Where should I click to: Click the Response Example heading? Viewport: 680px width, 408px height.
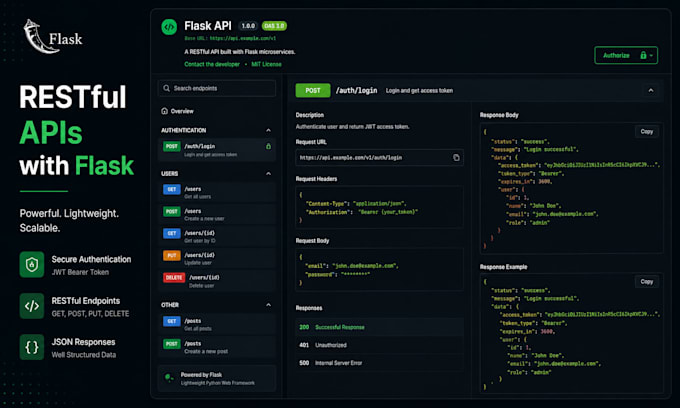pyautogui.click(x=503, y=267)
